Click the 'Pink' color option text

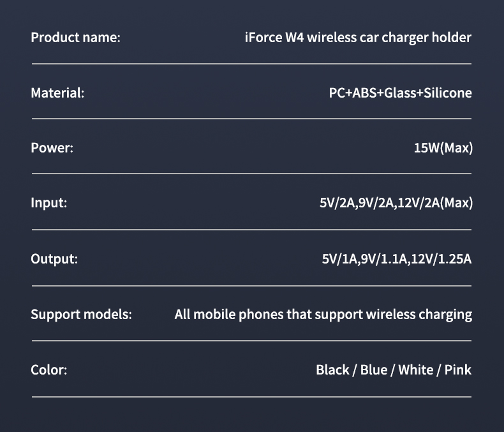point(457,370)
